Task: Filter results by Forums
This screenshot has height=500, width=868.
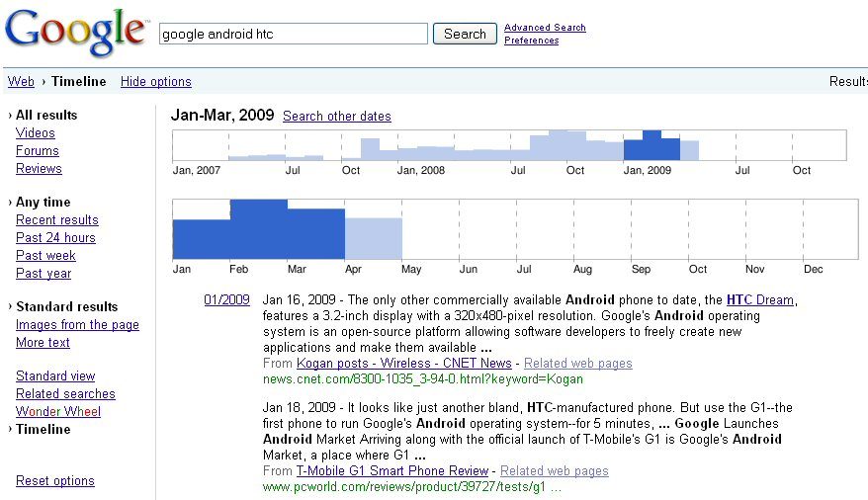Action: coord(38,151)
